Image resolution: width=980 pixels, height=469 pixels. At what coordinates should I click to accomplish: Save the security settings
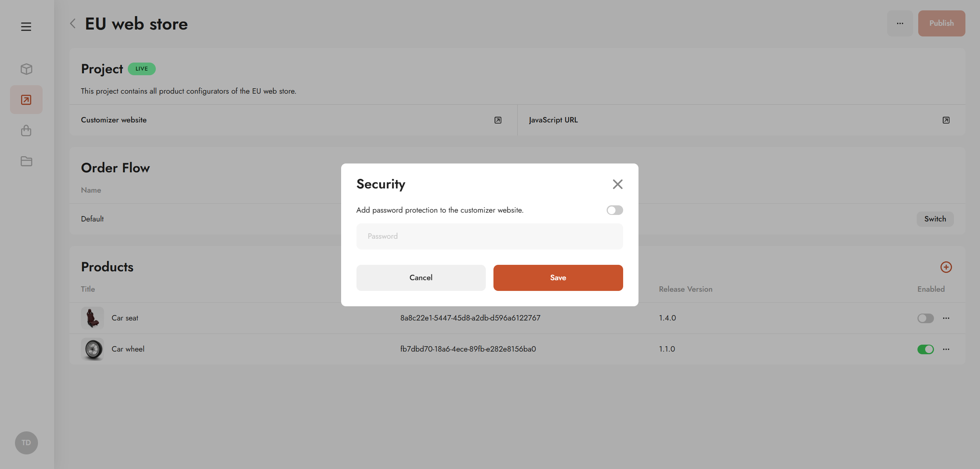click(558, 277)
